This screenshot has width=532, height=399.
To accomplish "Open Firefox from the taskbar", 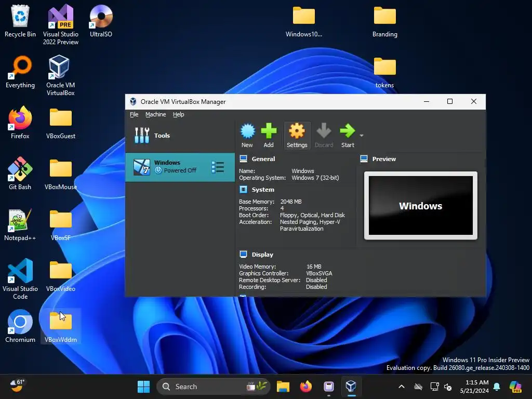I will click(x=305, y=387).
